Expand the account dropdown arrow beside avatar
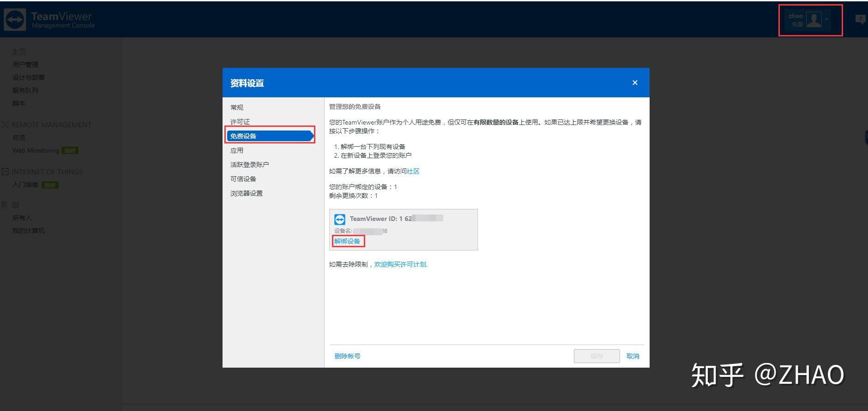This screenshot has height=411, width=868. 826,19
